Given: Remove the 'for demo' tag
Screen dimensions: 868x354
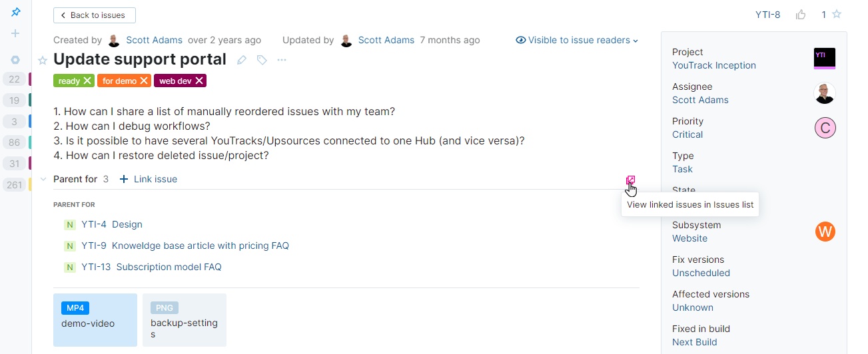Looking at the screenshot, I should point(143,81).
